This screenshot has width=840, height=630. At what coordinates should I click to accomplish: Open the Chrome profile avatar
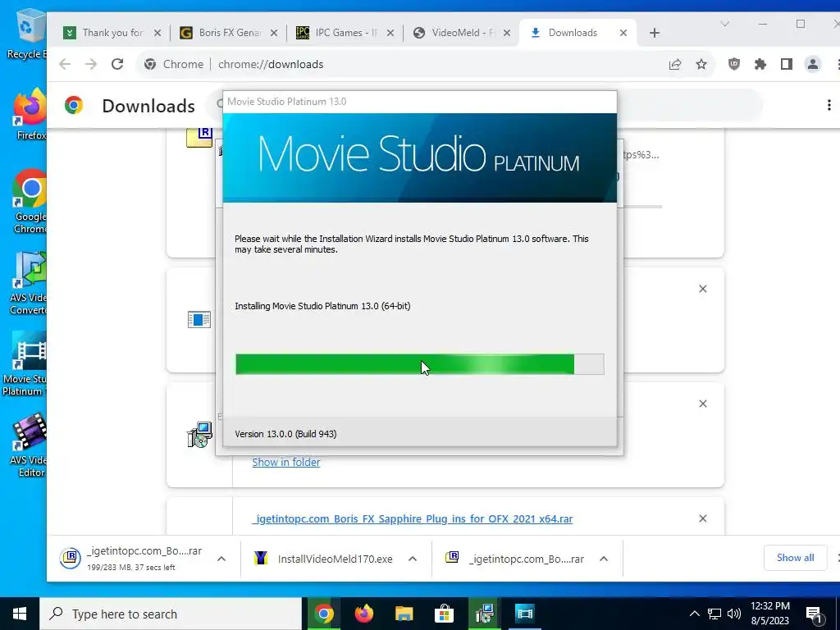coord(813,64)
